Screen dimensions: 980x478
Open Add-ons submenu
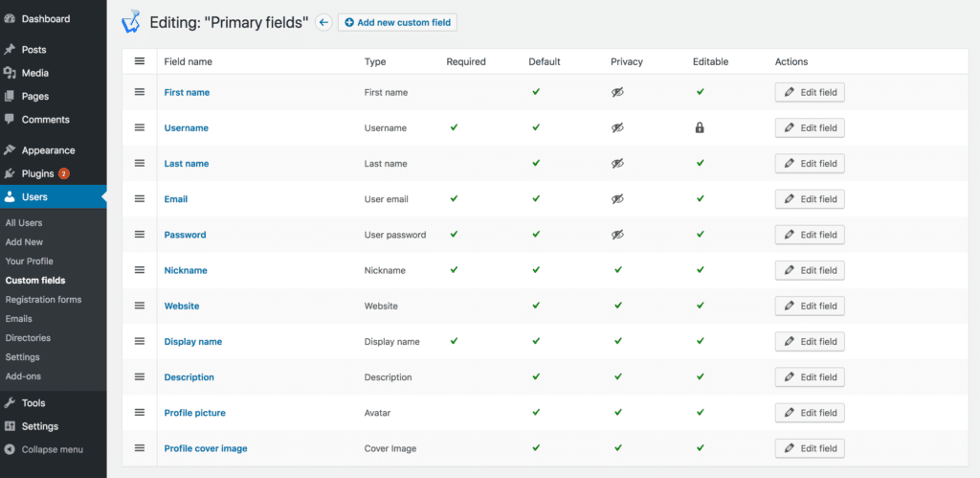click(x=22, y=376)
